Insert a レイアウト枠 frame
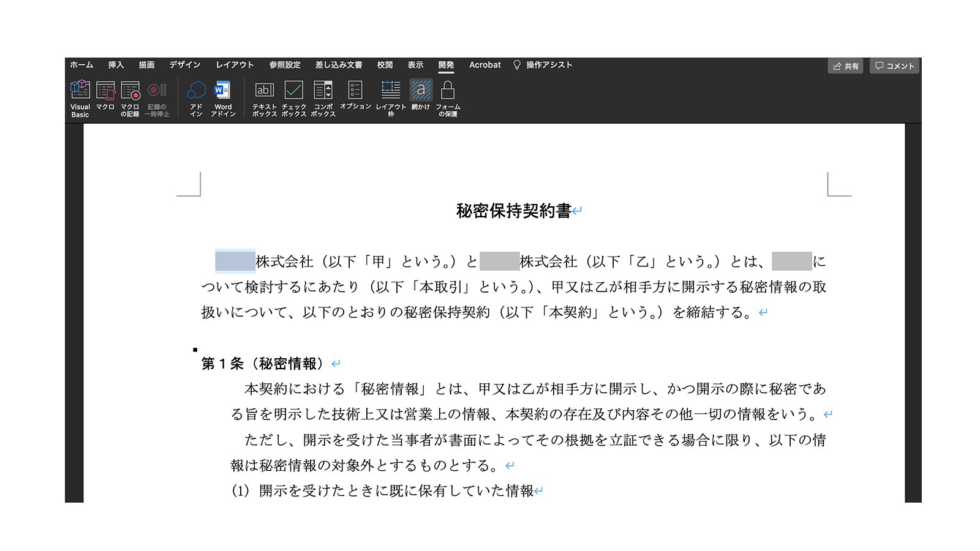980x551 pixels. click(x=391, y=98)
